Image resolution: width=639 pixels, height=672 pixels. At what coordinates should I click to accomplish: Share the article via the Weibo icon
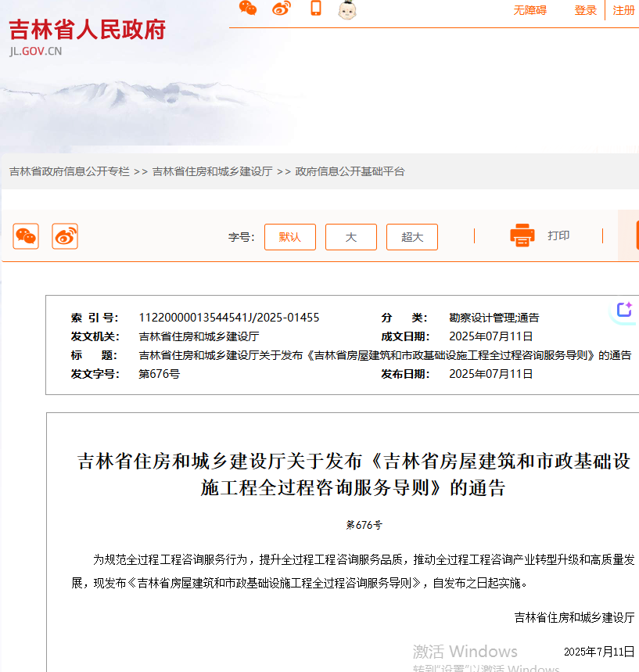click(65, 236)
